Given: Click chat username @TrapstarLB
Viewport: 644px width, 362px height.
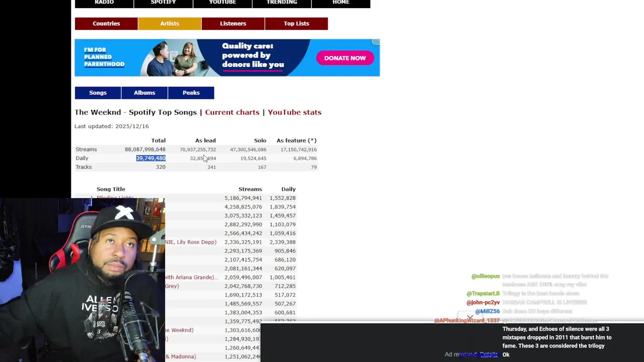Looking at the screenshot, I should point(483,293).
